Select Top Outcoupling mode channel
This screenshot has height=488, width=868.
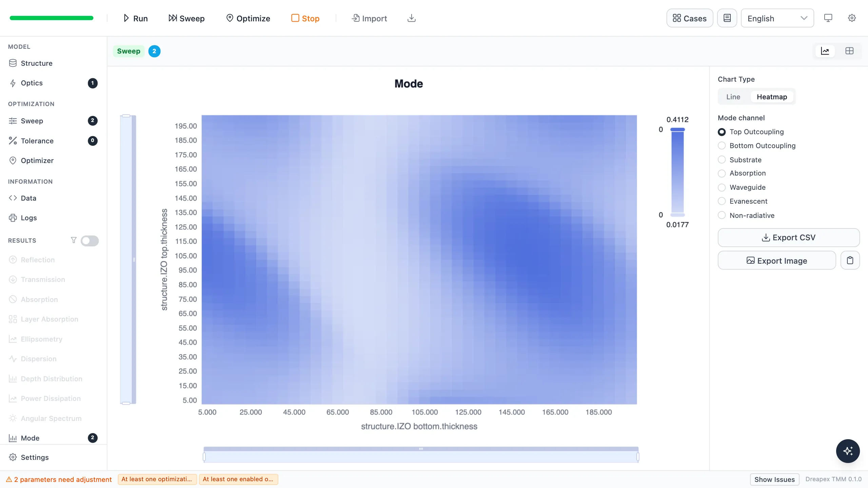(x=751, y=132)
